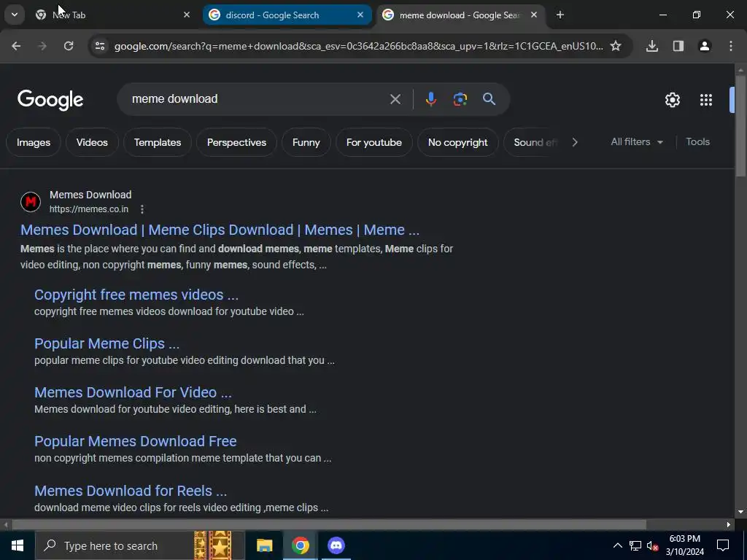Open the taskbar clock showing 6:03 PM

pyautogui.click(x=684, y=545)
